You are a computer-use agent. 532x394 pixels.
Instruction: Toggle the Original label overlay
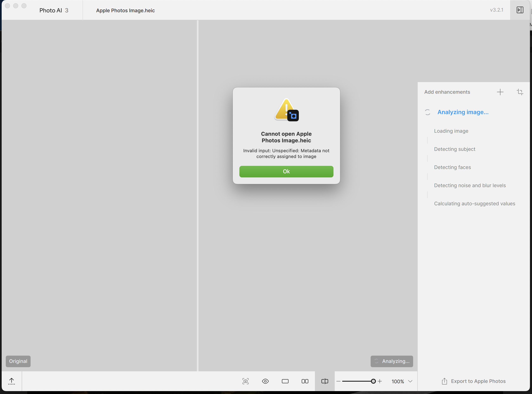pyautogui.click(x=18, y=361)
